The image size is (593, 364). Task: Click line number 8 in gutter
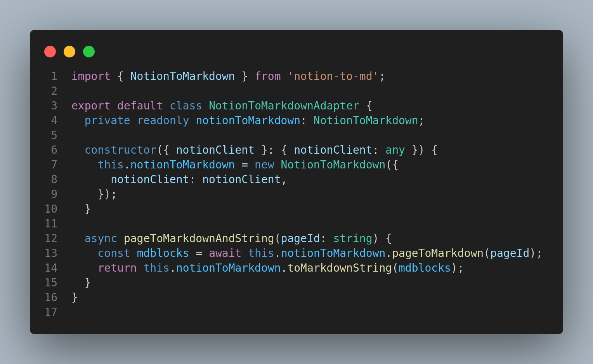click(x=54, y=180)
